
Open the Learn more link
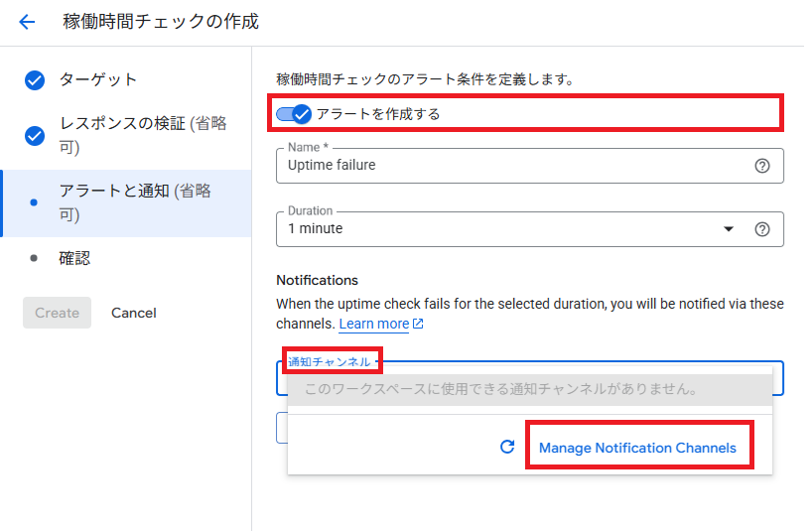tap(373, 325)
